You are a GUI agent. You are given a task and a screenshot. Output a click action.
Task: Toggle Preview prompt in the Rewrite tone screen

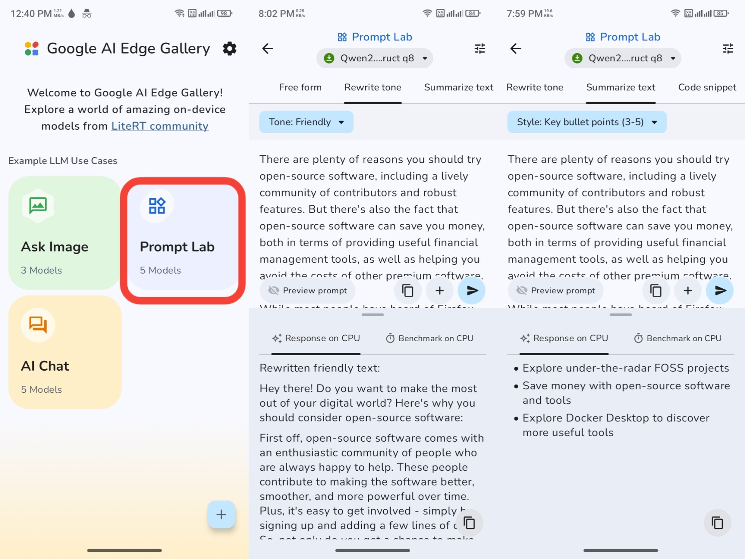[308, 291]
